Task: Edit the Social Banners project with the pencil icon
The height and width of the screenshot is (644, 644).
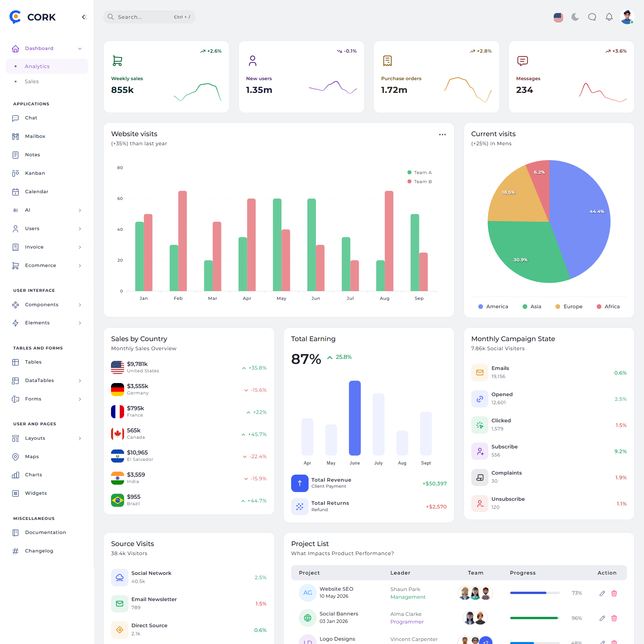Action: pyautogui.click(x=602, y=618)
